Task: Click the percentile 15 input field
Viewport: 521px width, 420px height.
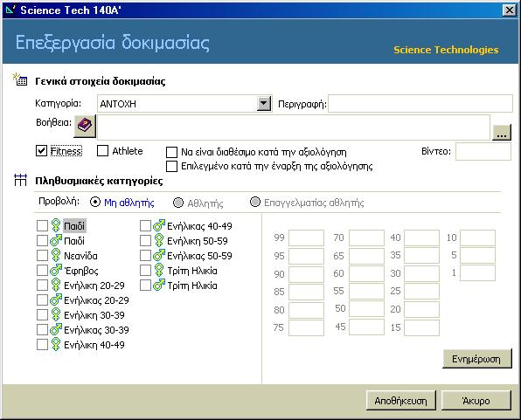Action: point(421,327)
